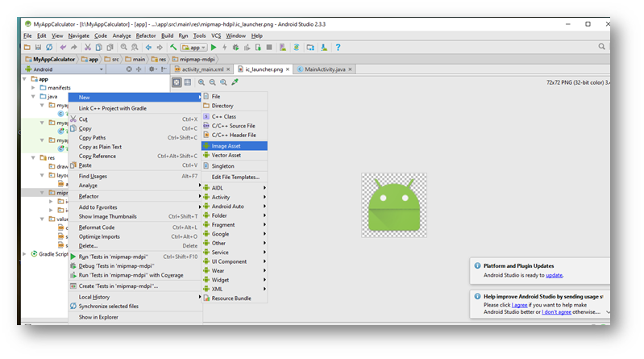Viewport: 644px width, 359px height.
Task: Click the Open folder toolbar icon
Action: tap(27, 48)
